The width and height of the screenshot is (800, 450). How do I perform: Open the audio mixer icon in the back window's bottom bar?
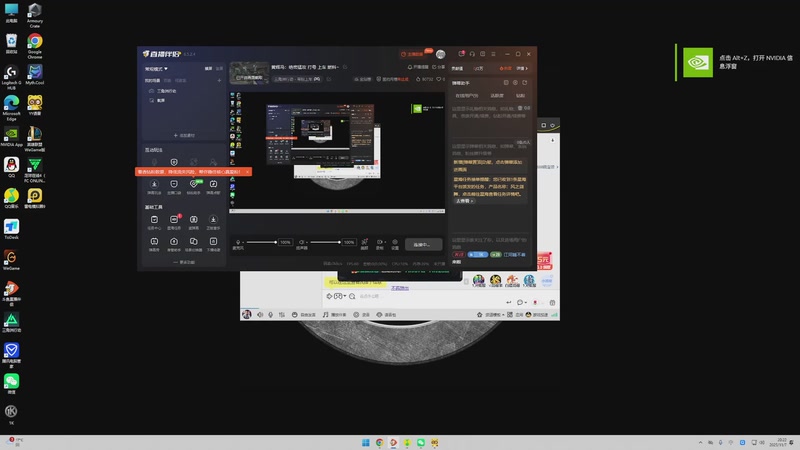(x=282, y=315)
